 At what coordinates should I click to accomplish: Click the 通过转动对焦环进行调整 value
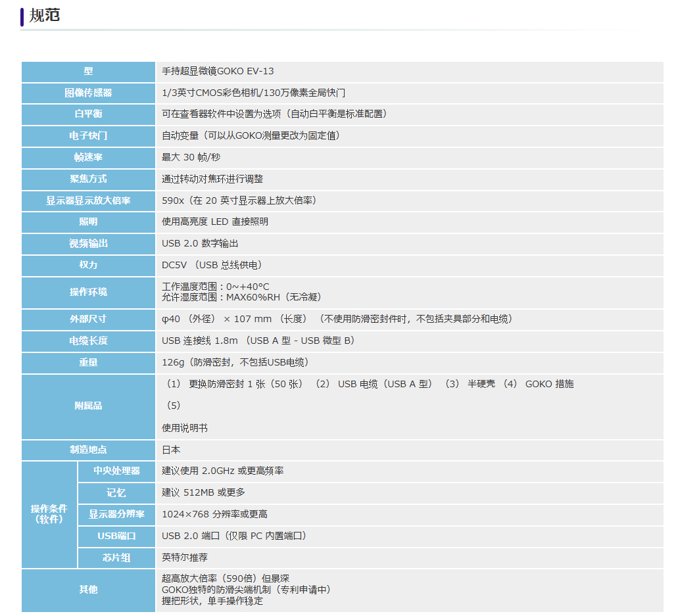212,179
